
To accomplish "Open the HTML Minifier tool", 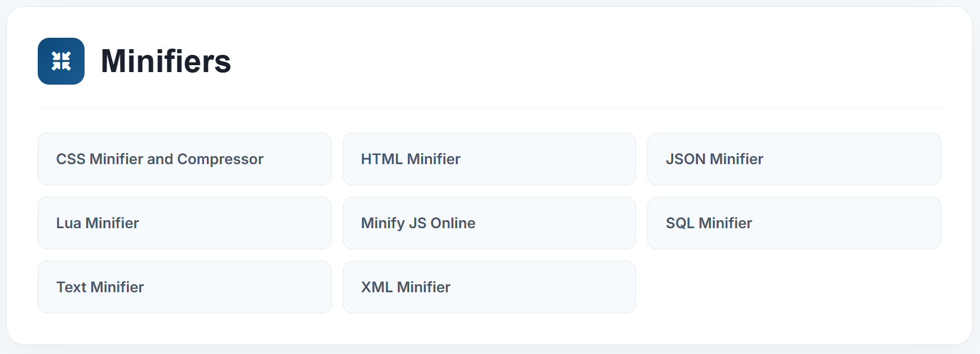I will coord(489,159).
